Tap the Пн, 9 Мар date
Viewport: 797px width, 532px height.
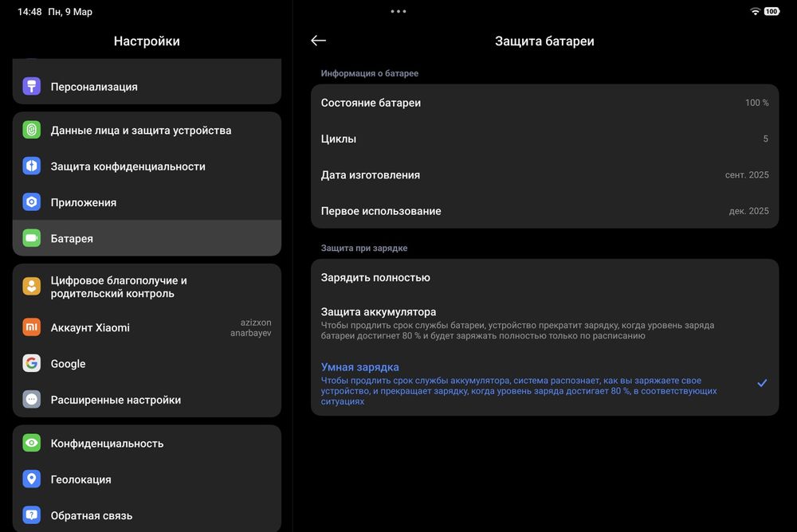pyautogui.click(x=70, y=12)
